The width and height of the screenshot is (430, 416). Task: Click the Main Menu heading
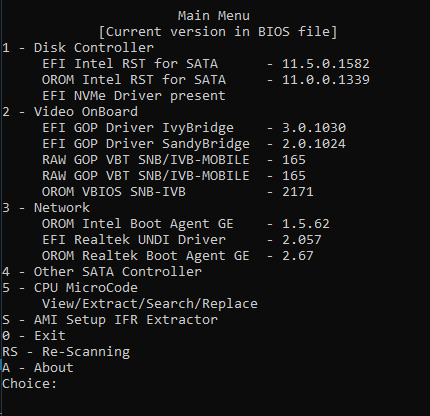(213, 16)
